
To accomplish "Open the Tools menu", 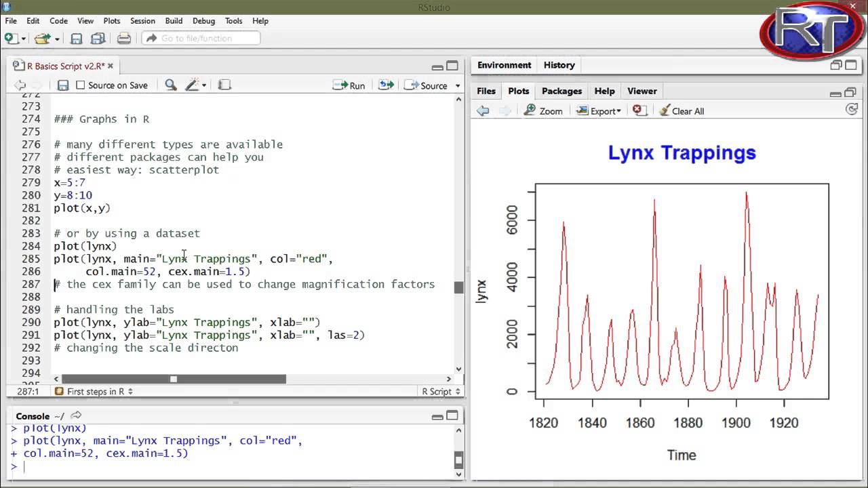I will pos(233,21).
